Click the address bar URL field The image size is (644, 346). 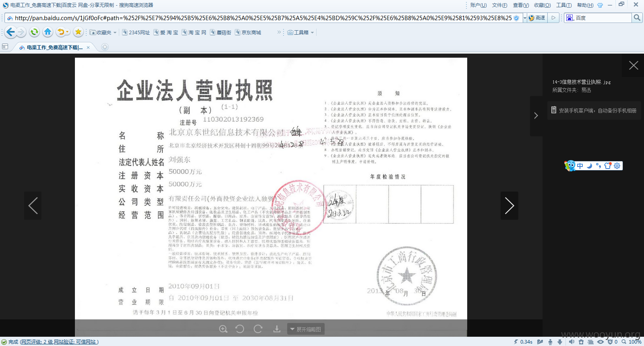tap(263, 18)
